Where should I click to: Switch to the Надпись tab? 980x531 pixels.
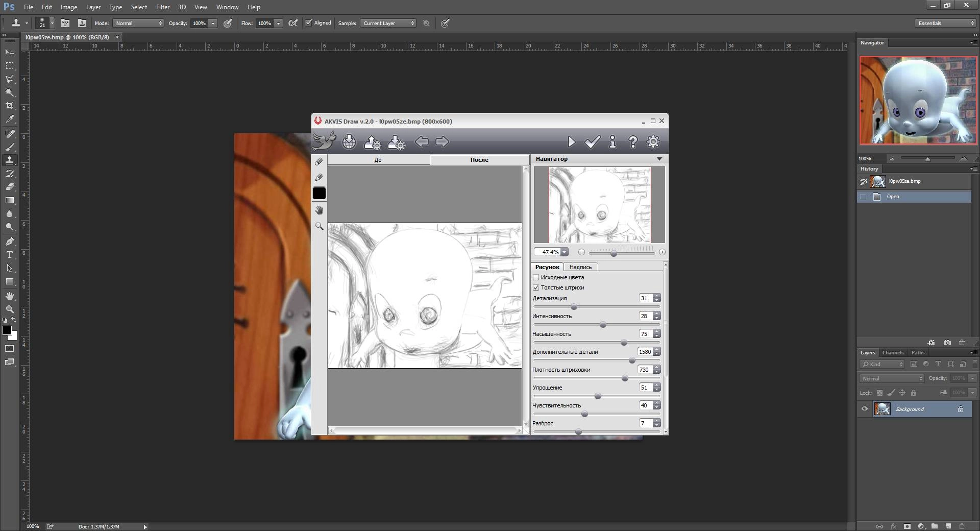[x=580, y=267]
